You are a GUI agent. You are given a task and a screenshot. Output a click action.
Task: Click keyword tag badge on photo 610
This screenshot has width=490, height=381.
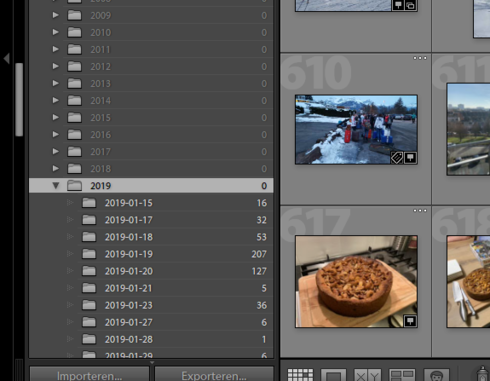coord(397,158)
